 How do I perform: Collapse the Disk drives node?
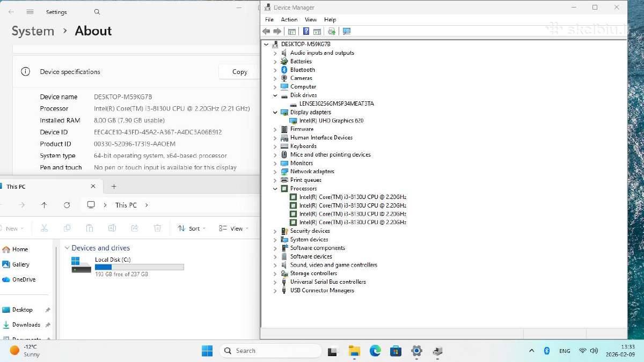point(275,95)
